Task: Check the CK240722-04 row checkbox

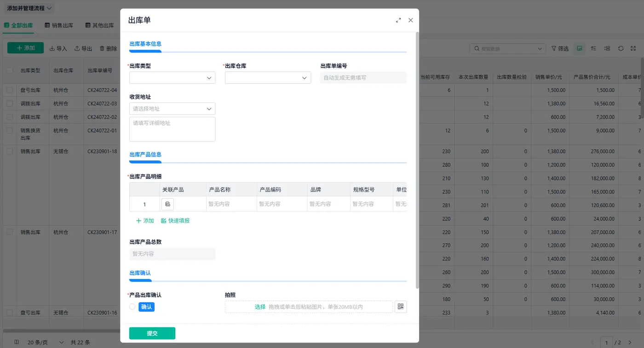Action: (10, 90)
